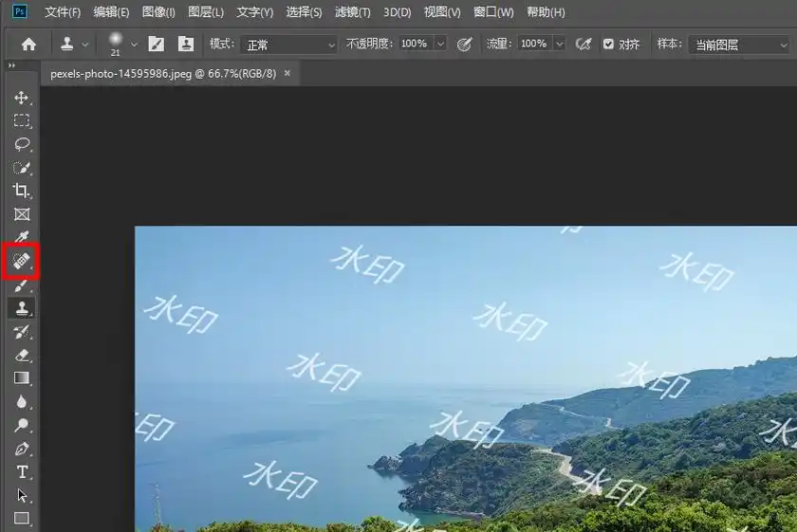Open the 模式 blending mode dropdown

click(289, 45)
